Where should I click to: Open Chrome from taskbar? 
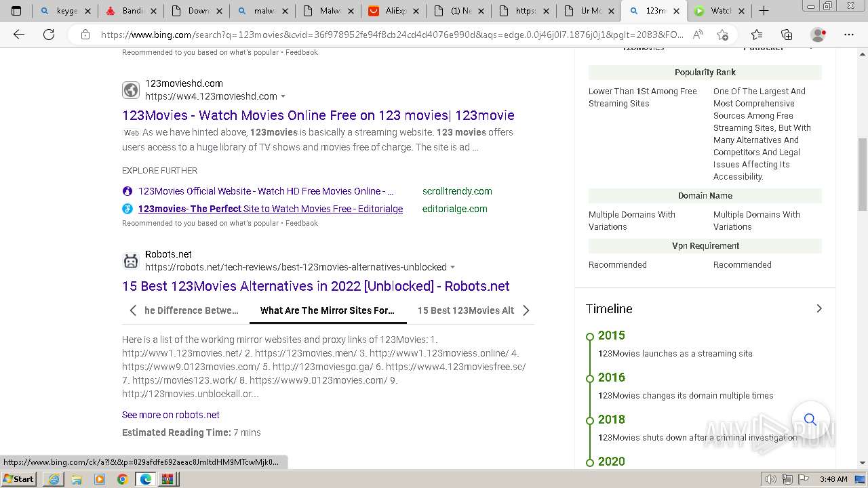pyautogui.click(x=122, y=479)
